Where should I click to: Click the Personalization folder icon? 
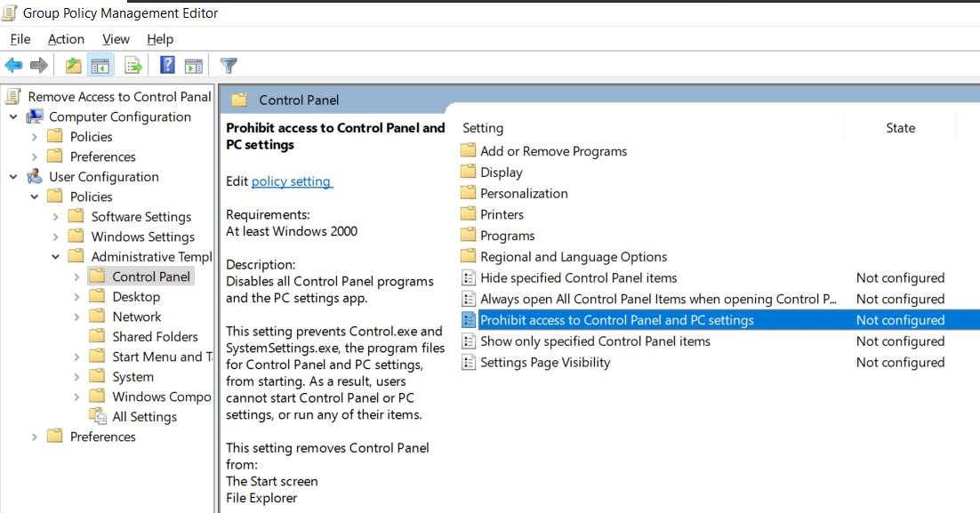[x=468, y=193]
